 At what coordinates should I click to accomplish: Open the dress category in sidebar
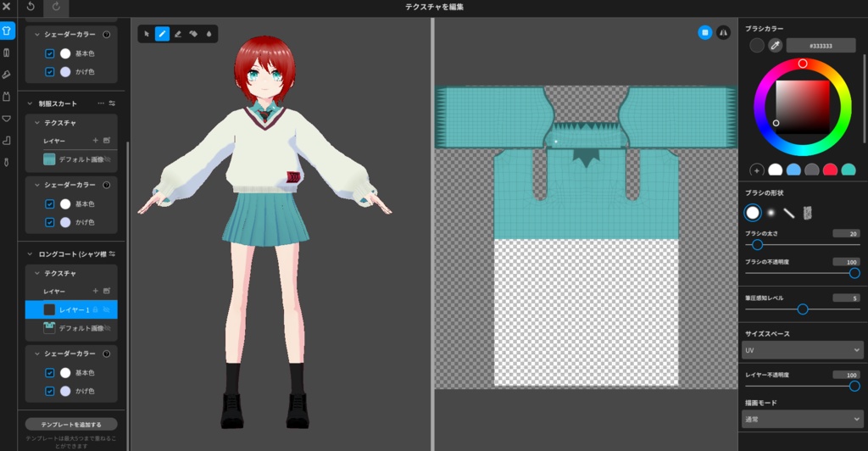(x=7, y=97)
